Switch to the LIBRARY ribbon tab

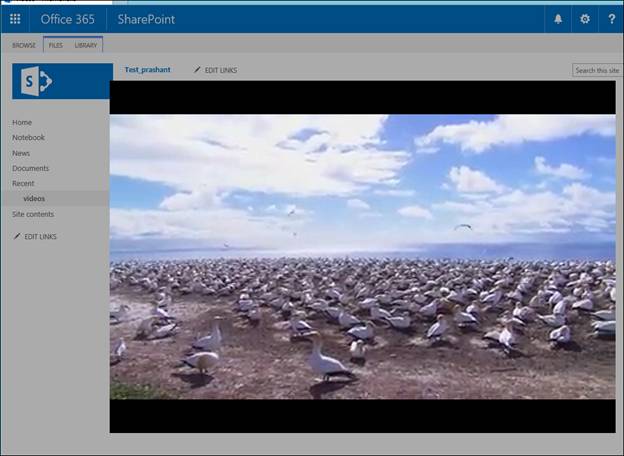86,45
